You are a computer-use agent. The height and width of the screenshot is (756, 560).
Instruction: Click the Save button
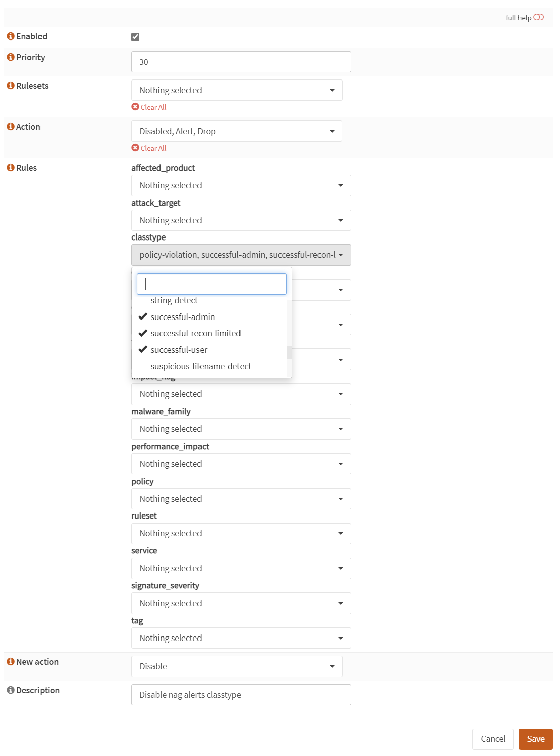[x=535, y=739]
